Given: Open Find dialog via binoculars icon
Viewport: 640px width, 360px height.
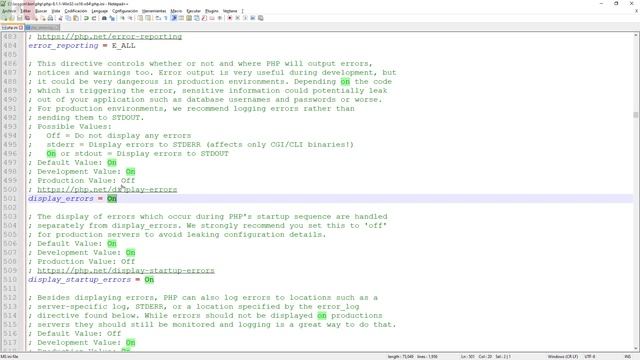Looking at the screenshot, I should pos(104,18).
